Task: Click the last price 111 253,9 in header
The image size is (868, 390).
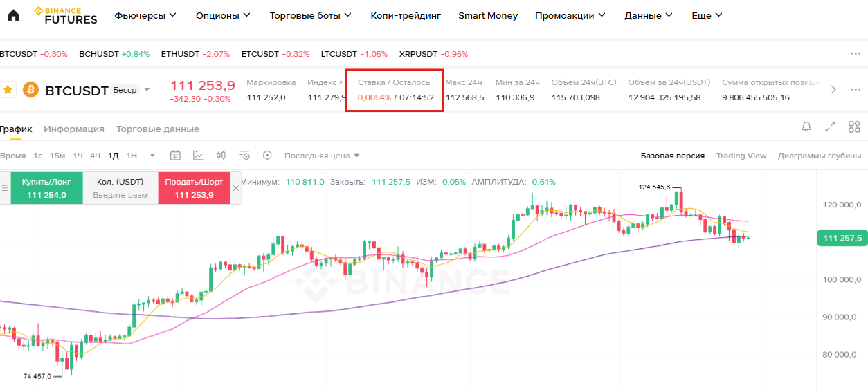Action: (x=203, y=85)
